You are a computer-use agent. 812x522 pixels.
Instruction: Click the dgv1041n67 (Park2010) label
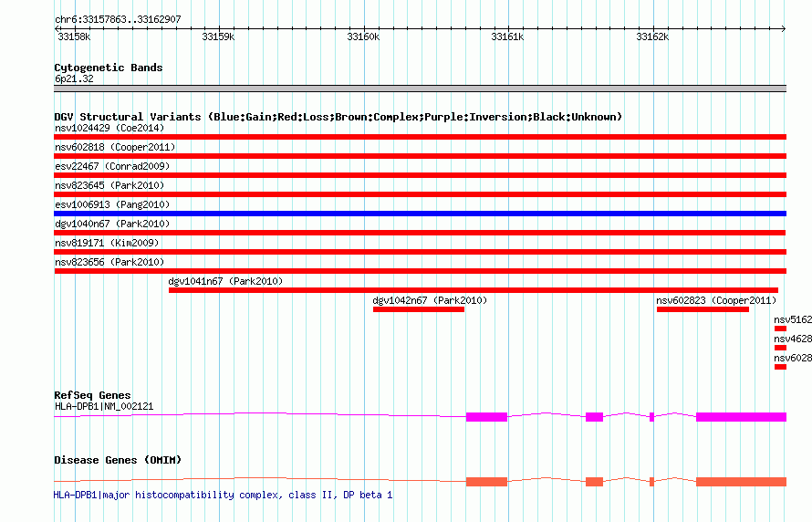point(225,281)
